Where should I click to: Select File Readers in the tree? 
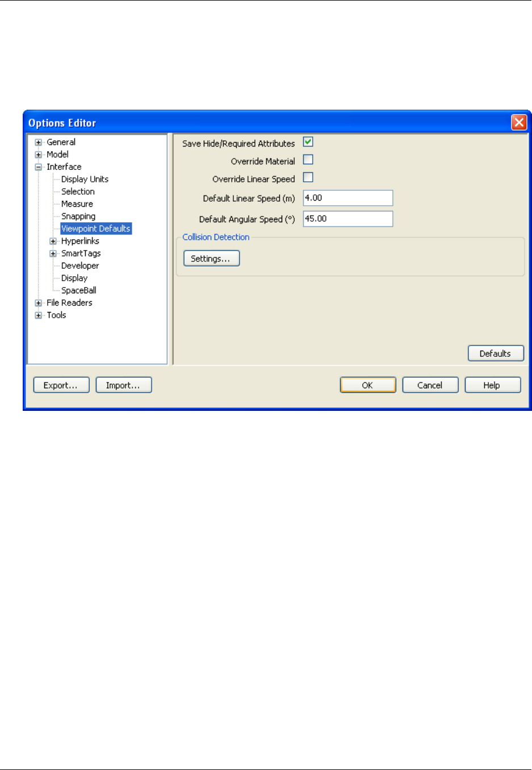(69, 303)
